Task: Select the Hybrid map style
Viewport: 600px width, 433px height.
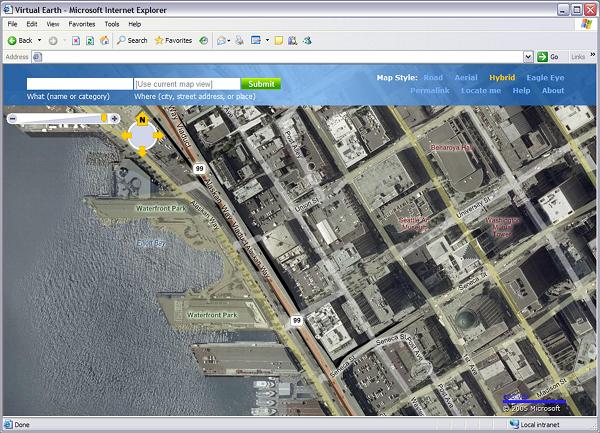Action: (502, 78)
